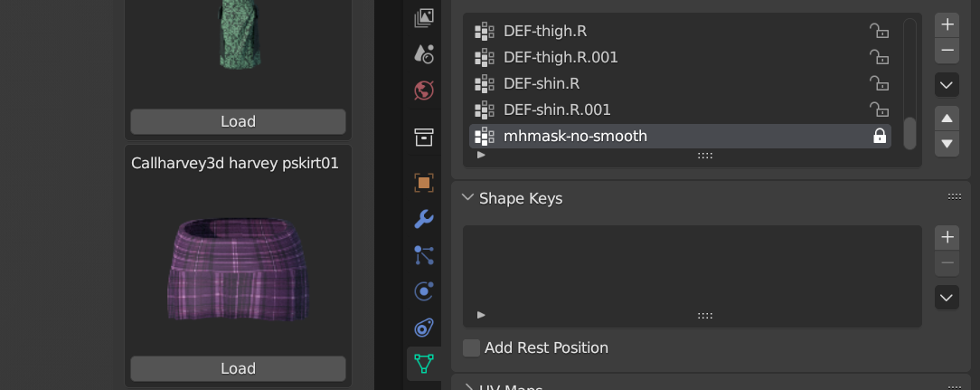This screenshot has height=390, width=980.
Task: Open the World properties tab (globe icon)
Action: 423,90
